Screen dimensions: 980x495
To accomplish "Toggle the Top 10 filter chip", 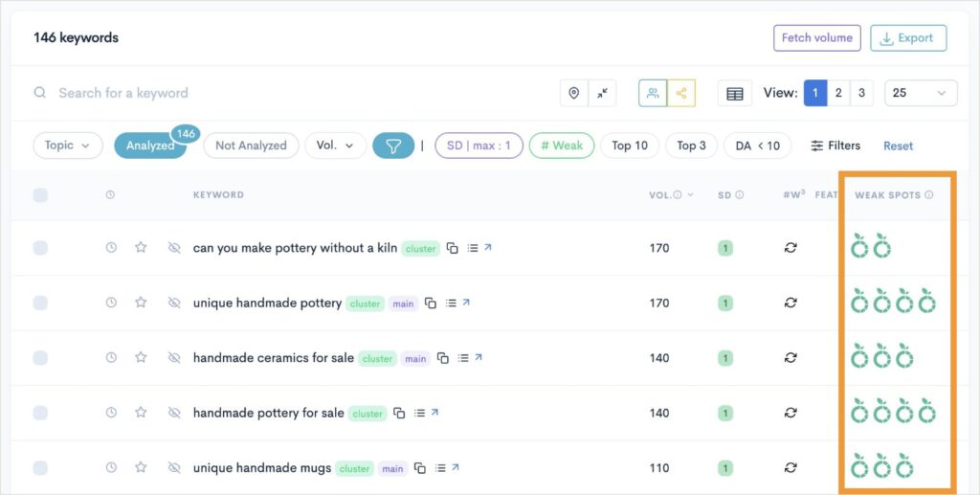I will (x=630, y=146).
